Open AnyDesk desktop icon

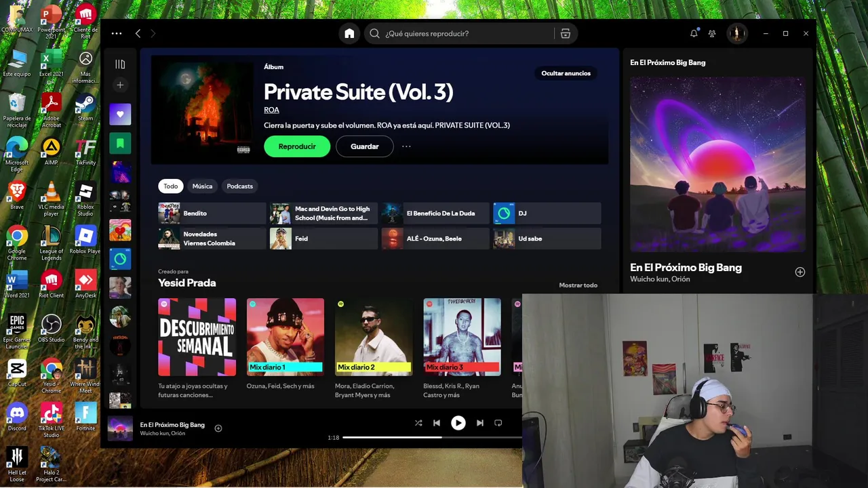pos(85,285)
